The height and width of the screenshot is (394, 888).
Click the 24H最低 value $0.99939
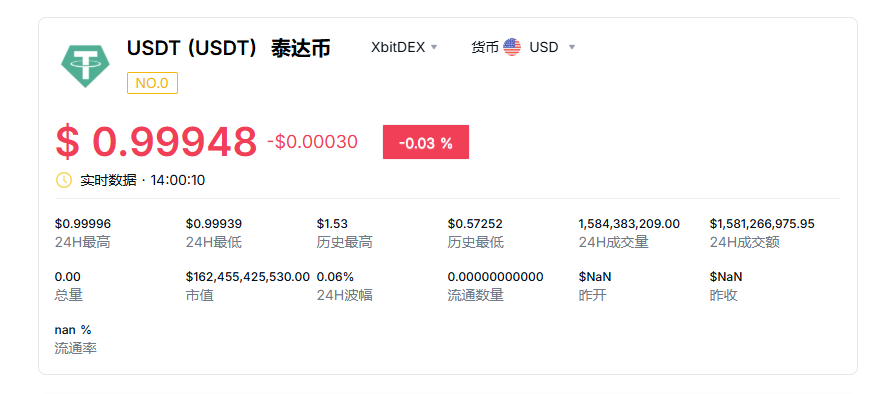click(x=214, y=224)
